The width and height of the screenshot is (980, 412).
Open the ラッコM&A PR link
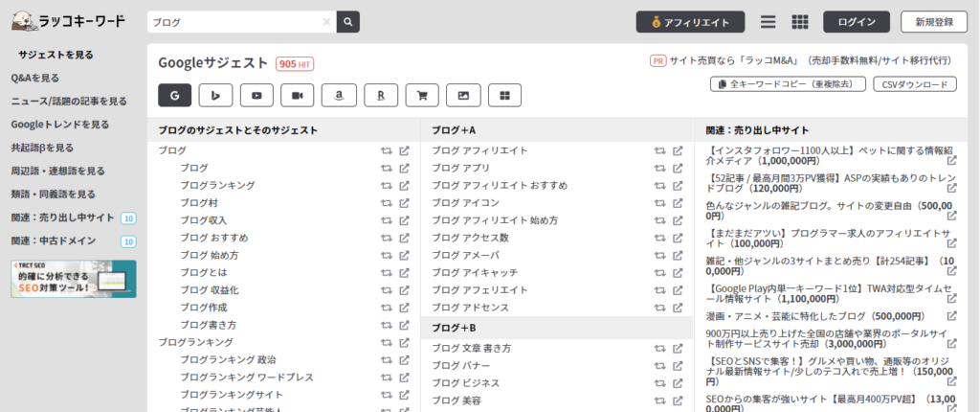coord(810,60)
